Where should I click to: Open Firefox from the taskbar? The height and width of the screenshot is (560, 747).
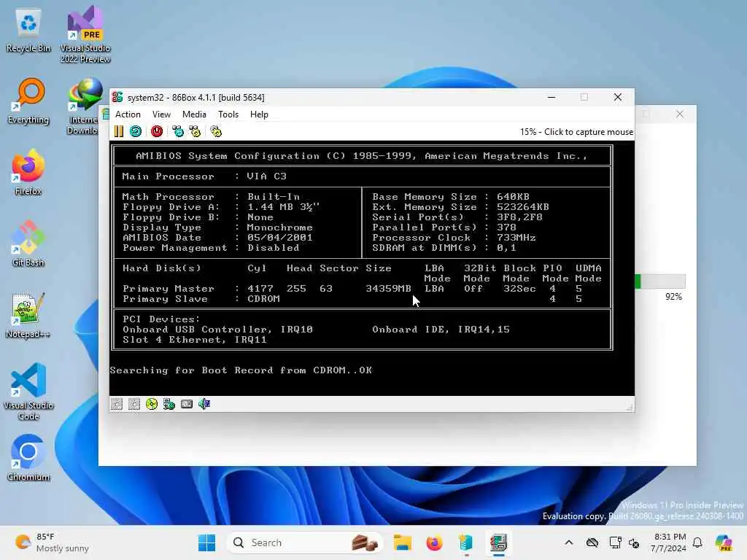pos(434,542)
